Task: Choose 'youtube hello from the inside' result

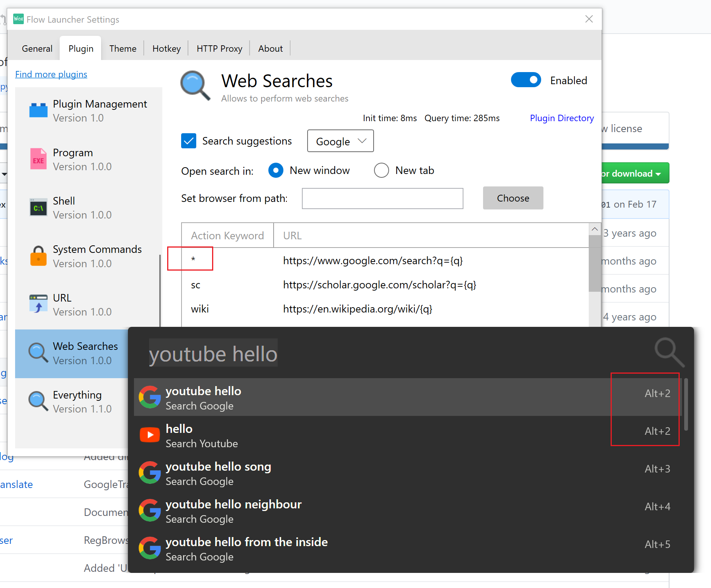Action: click(408, 548)
